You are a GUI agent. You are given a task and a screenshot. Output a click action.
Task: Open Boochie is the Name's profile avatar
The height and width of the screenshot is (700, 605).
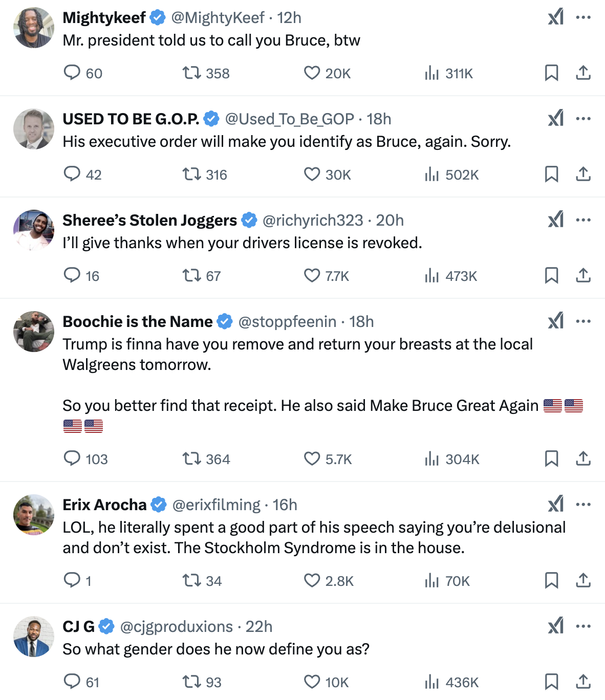[34, 332]
